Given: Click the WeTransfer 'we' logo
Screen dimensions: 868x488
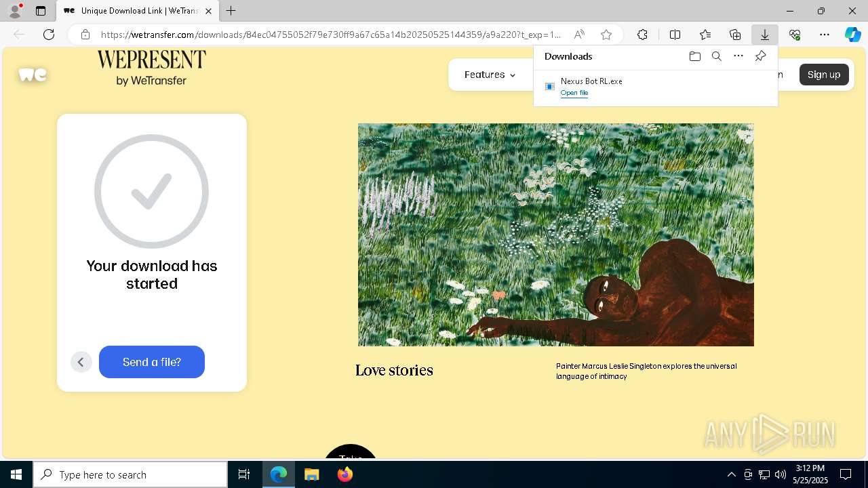Looking at the screenshot, I should coord(33,75).
